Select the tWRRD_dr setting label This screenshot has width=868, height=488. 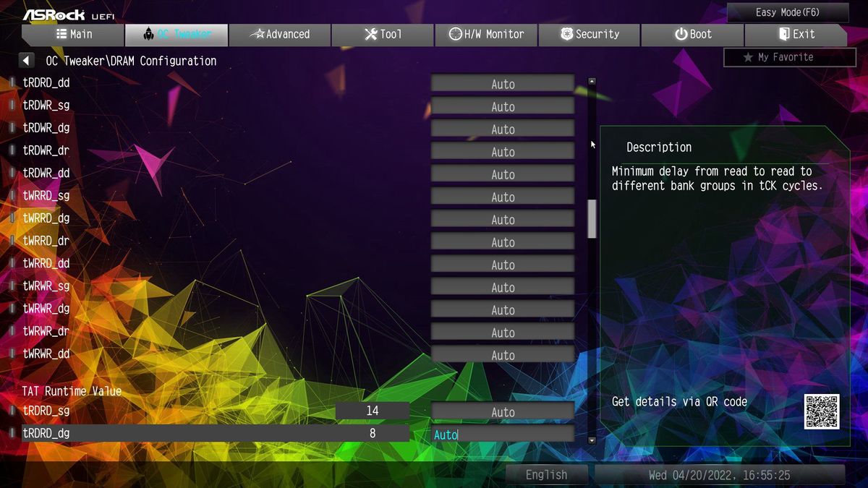point(46,241)
